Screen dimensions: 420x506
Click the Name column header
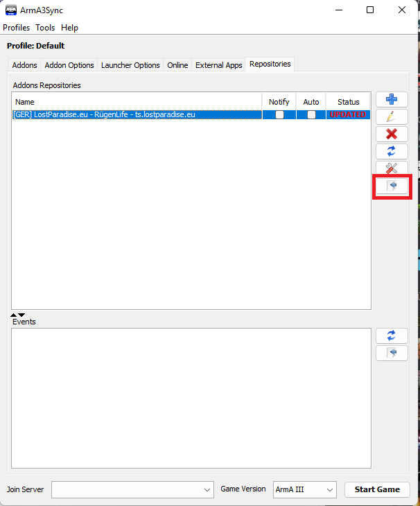pos(137,102)
